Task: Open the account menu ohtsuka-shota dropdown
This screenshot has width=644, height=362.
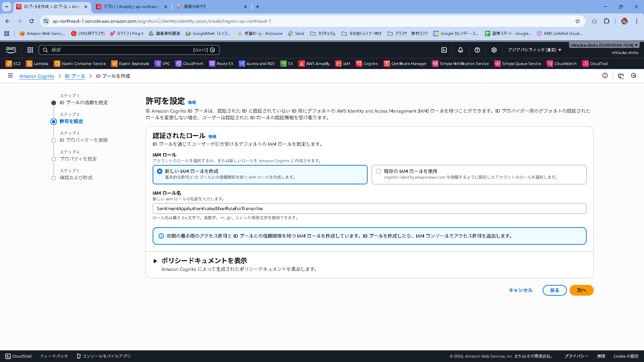Action: (604, 45)
